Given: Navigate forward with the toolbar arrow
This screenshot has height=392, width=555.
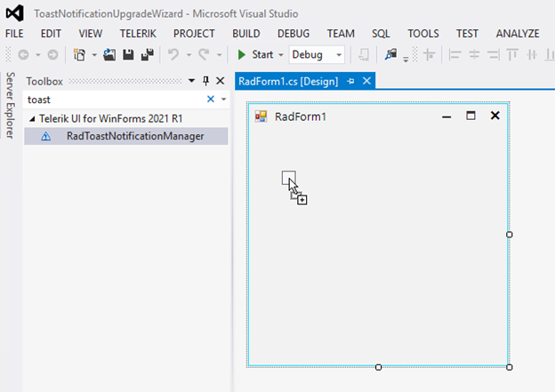Looking at the screenshot, I should 52,55.
